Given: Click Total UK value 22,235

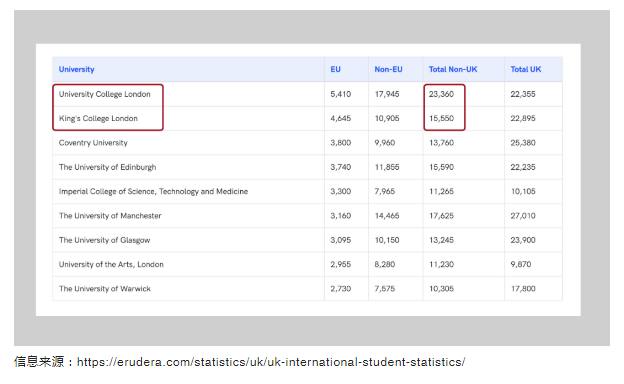Looking at the screenshot, I should pos(523,167).
